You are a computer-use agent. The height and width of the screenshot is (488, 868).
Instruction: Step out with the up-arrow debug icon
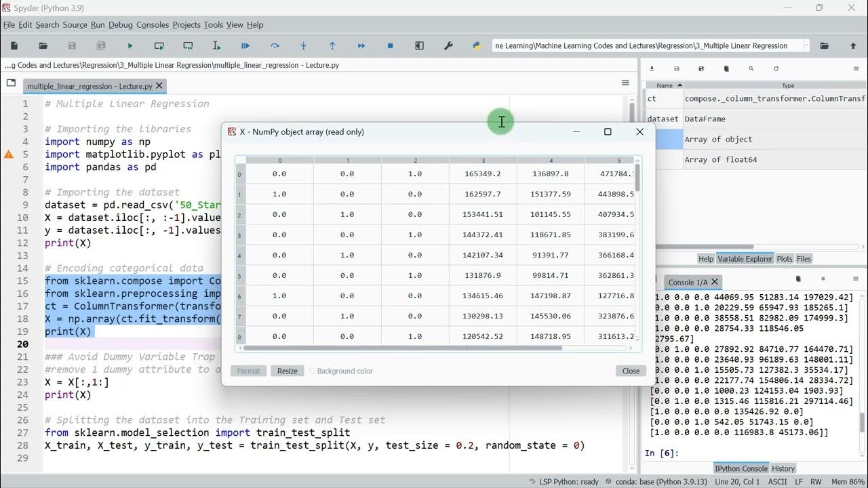coord(332,45)
